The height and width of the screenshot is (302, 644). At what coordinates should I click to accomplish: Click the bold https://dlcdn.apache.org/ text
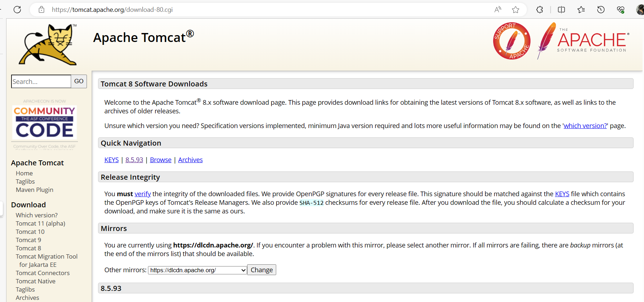(213, 245)
